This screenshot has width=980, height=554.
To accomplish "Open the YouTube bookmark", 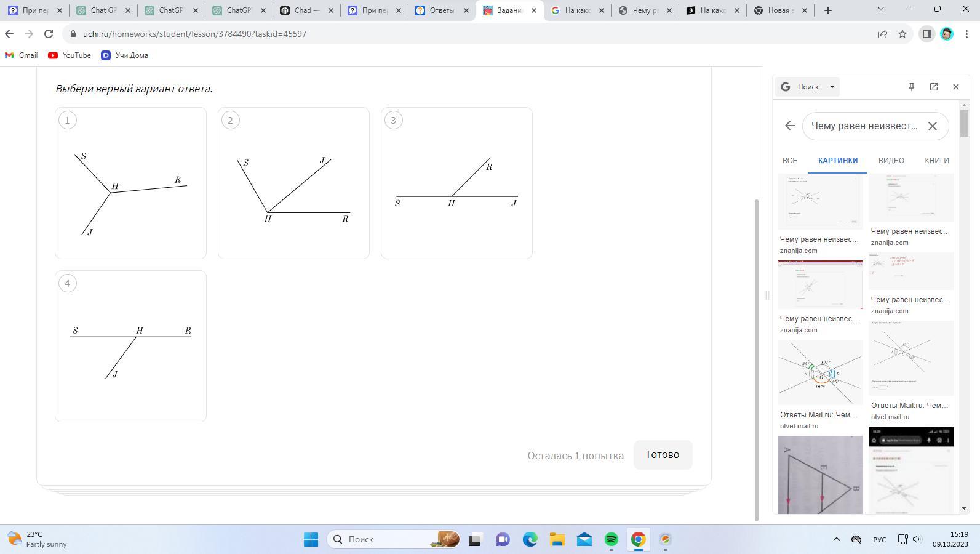I will pyautogui.click(x=70, y=55).
